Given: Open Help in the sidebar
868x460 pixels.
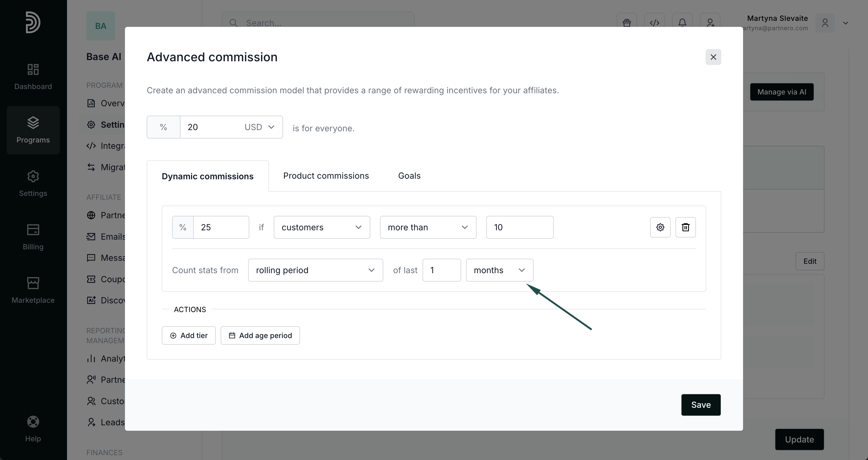Looking at the screenshot, I should [33, 429].
